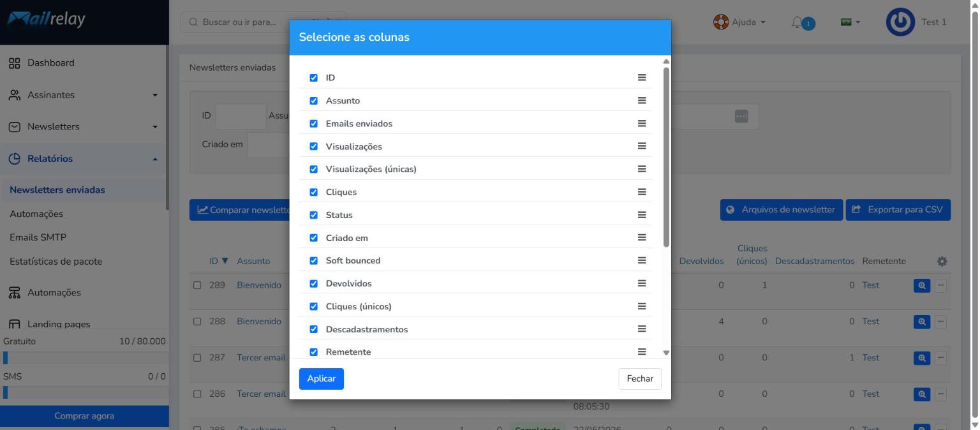This screenshot has height=430, width=980.
Task: Click the drag handle for Devolvidos row
Action: [642, 283]
